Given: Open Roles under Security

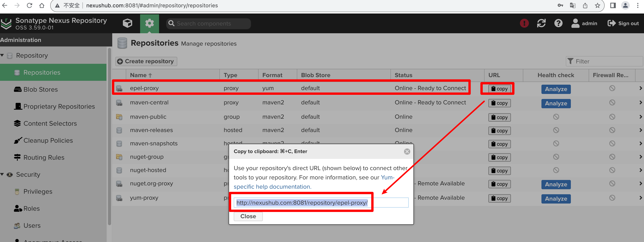Looking at the screenshot, I should tap(32, 209).
